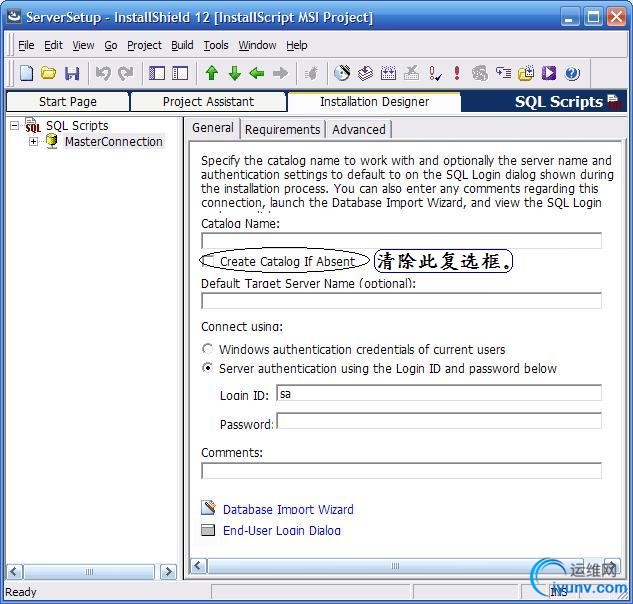The image size is (633, 604).
Task: Open the Edit menu
Action: pyautogui.click(x=53, y=45)
